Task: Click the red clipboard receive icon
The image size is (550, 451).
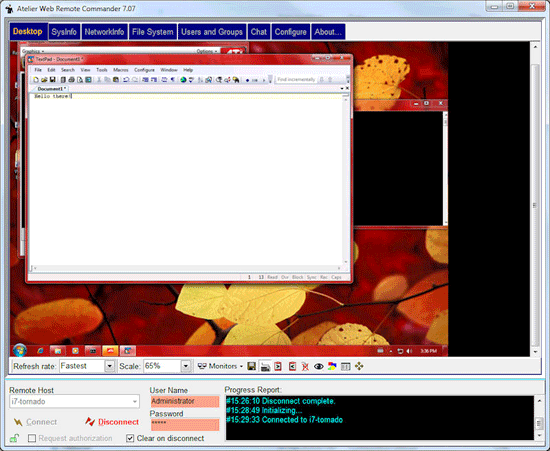Action: (x=292, y=366)
